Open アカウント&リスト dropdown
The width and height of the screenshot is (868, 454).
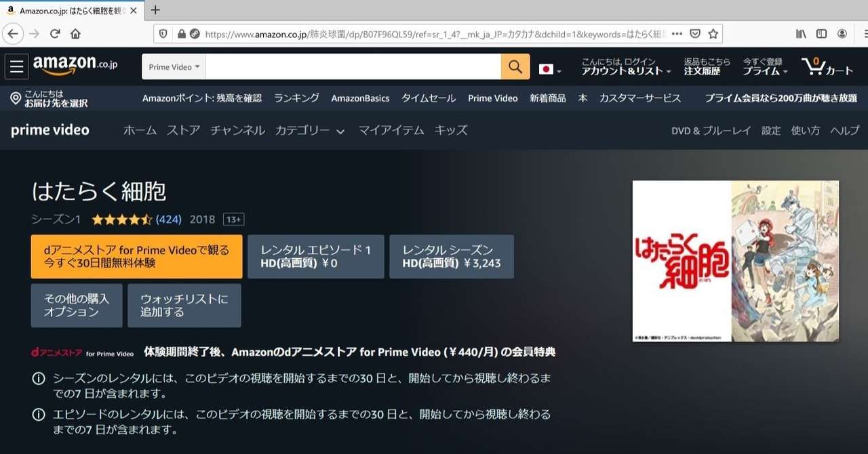626,66
